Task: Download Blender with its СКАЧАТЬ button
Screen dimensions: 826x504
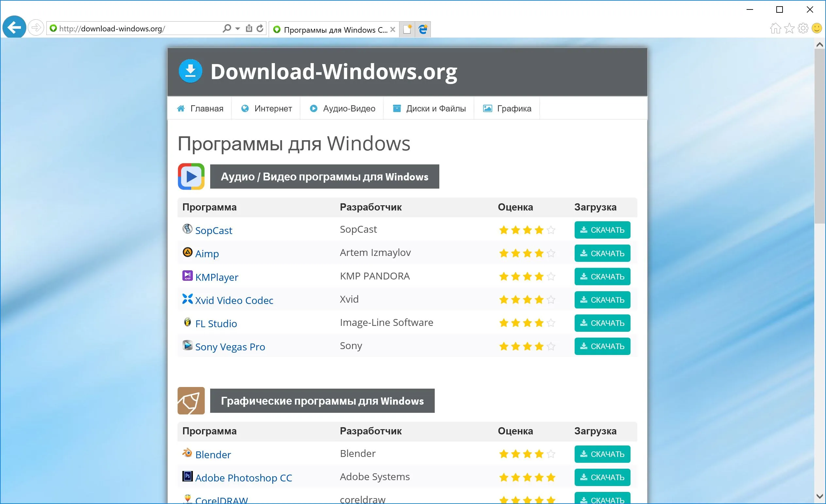Action: [x=602, y=454]
